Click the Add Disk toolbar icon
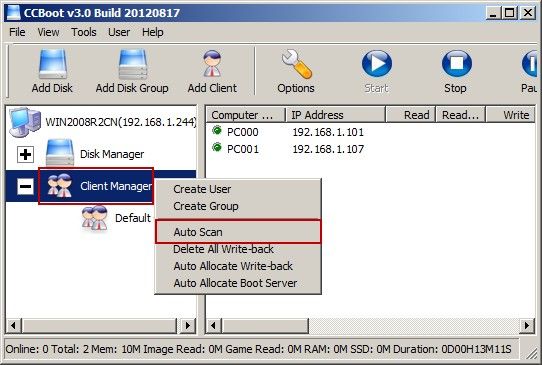542x365 pixels. (x=53, y=64)
